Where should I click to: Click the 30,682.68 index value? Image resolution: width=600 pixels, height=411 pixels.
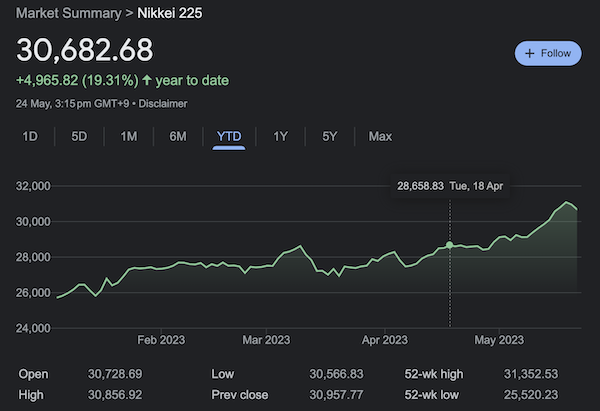(x=85, y=50)
